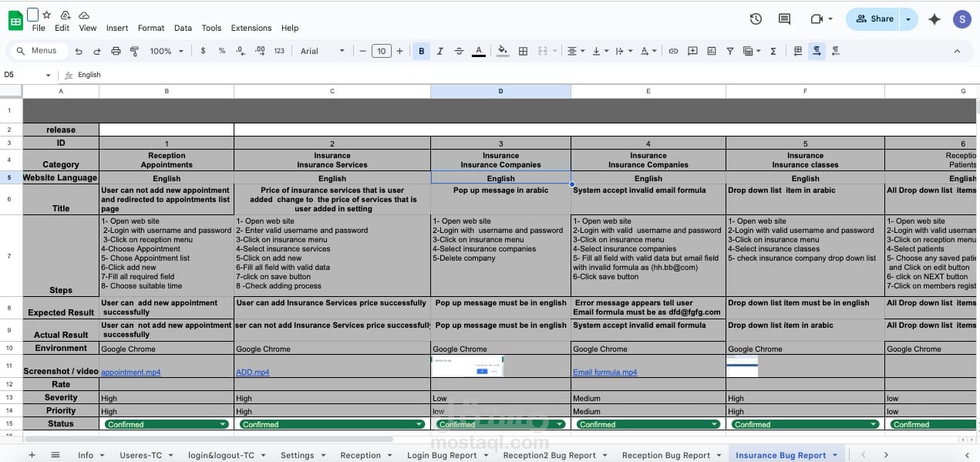
Task: Open the name box dropdown arrow
Action: coord(49,75)
